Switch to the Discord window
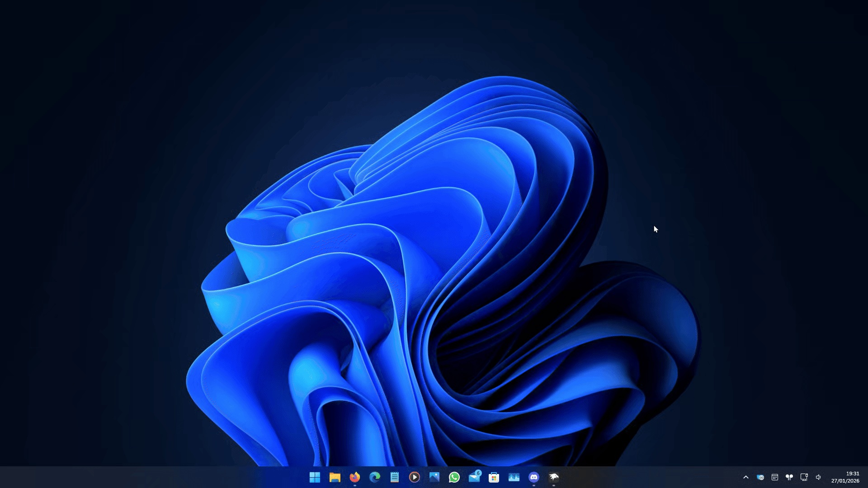868x488 pixels. point(534,477)
